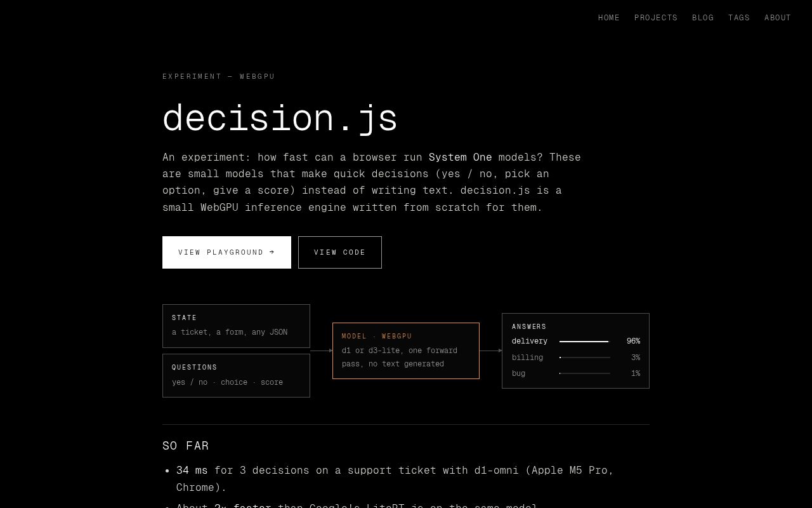Click the billing progress bar
The width and height of the screenshot is (812, 508).
(585, 358)
